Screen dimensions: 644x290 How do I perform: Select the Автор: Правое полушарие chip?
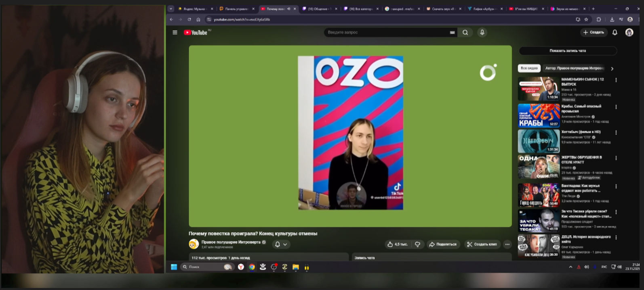pos(574,68)
